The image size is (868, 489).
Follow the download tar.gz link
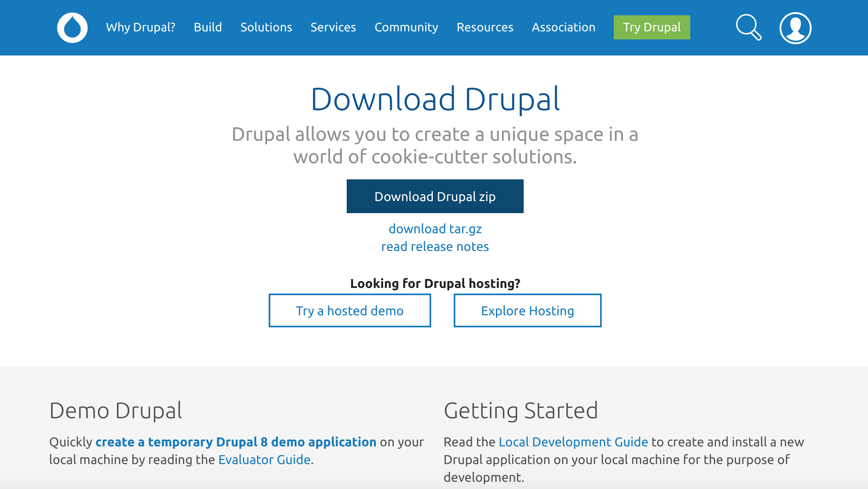(435, 229)
